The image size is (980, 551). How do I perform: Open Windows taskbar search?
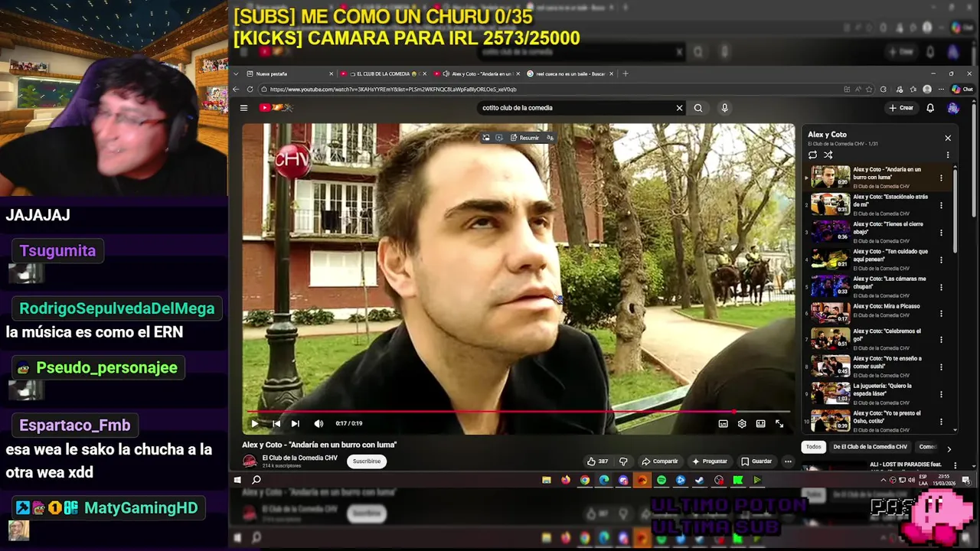click(256, 480)
